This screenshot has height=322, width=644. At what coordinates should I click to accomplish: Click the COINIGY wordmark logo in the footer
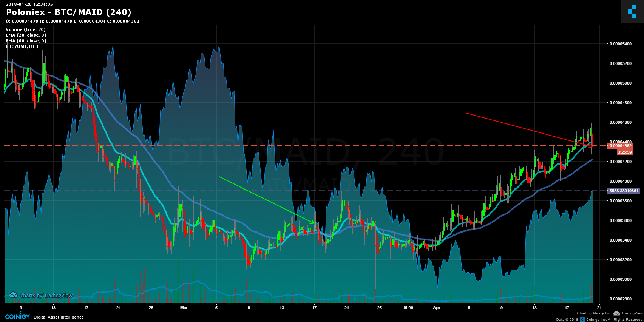coord(17,317)
